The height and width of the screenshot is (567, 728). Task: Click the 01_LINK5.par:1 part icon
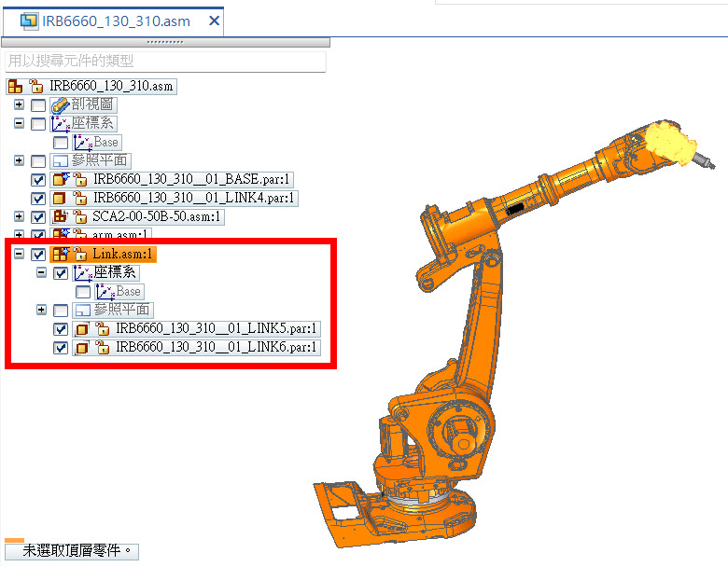pos(82,329)
